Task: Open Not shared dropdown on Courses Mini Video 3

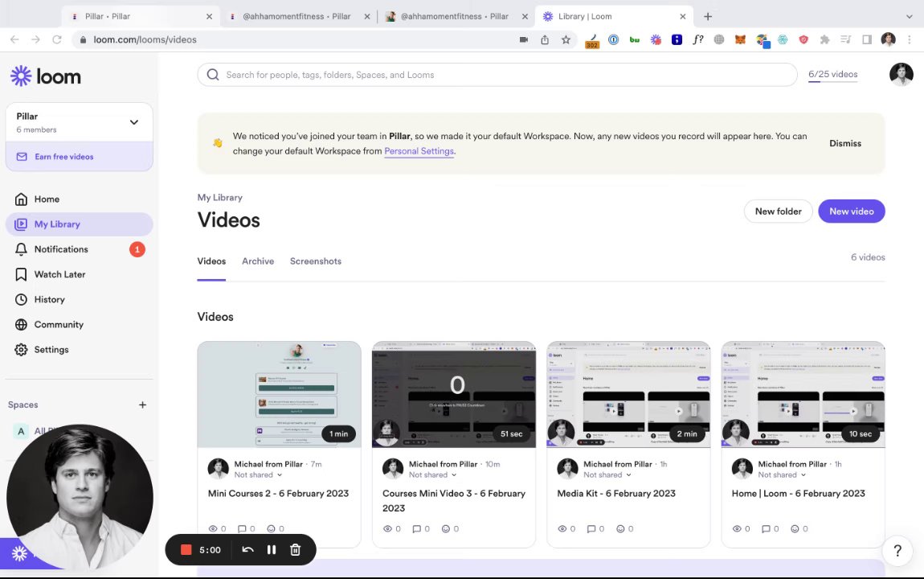Action: (432, 474)
